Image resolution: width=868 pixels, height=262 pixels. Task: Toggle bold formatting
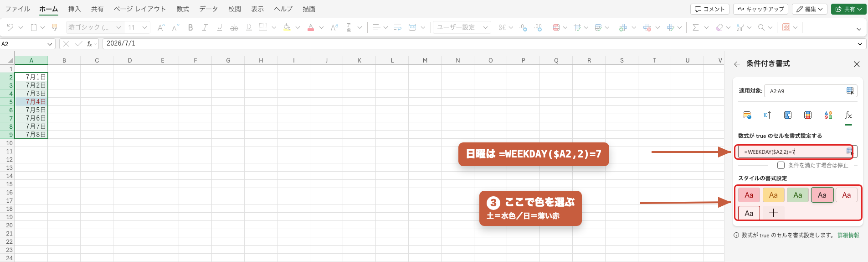[x=190, y=27]
